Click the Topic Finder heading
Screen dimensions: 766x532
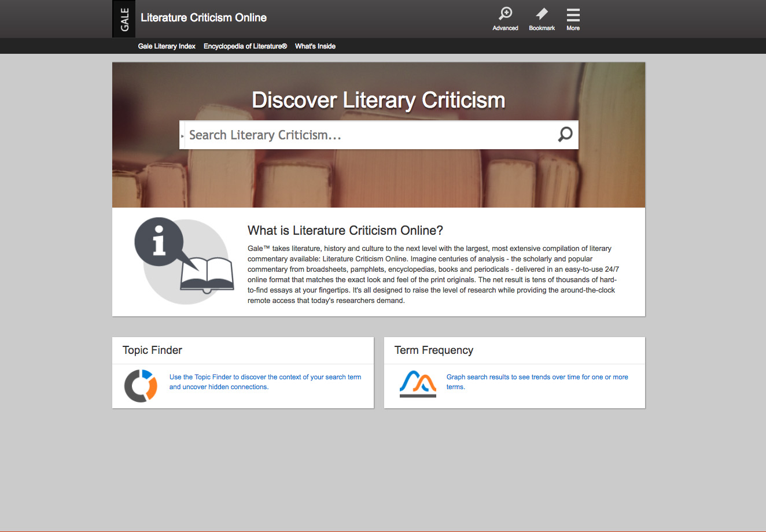click(x=152, y=350)
